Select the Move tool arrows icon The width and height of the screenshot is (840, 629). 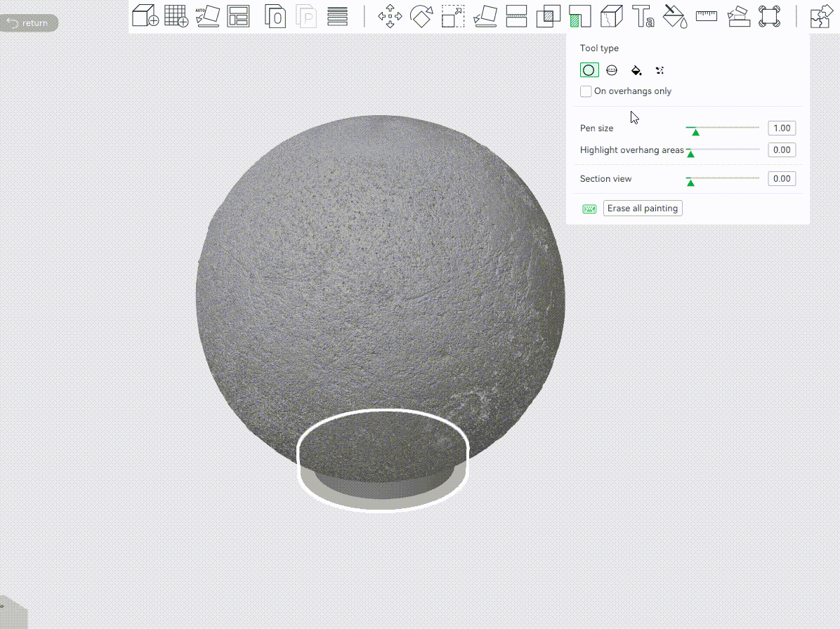(x=390, y=16)
